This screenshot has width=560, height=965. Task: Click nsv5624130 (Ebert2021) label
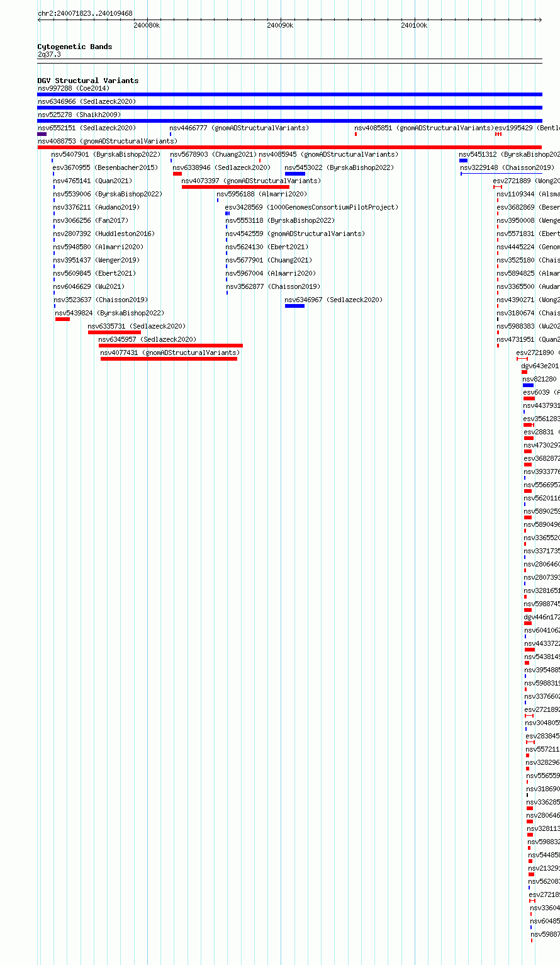click(267, 247)
